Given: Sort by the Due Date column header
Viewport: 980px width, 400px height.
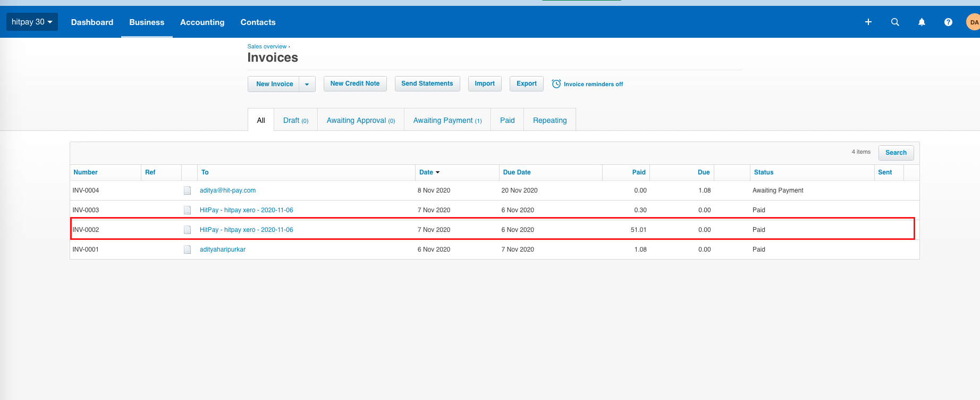Looking at the screenshot, I should tap(517, 172).
